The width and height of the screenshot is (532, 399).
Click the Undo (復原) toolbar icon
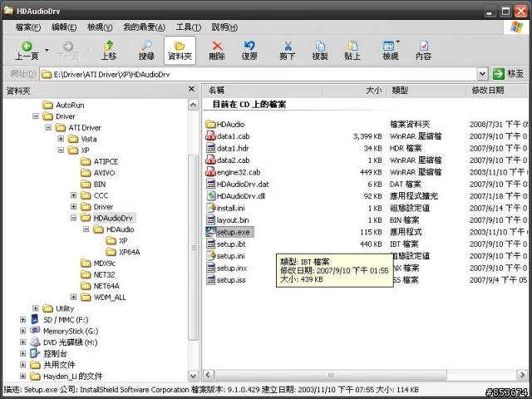pos(249,51)
